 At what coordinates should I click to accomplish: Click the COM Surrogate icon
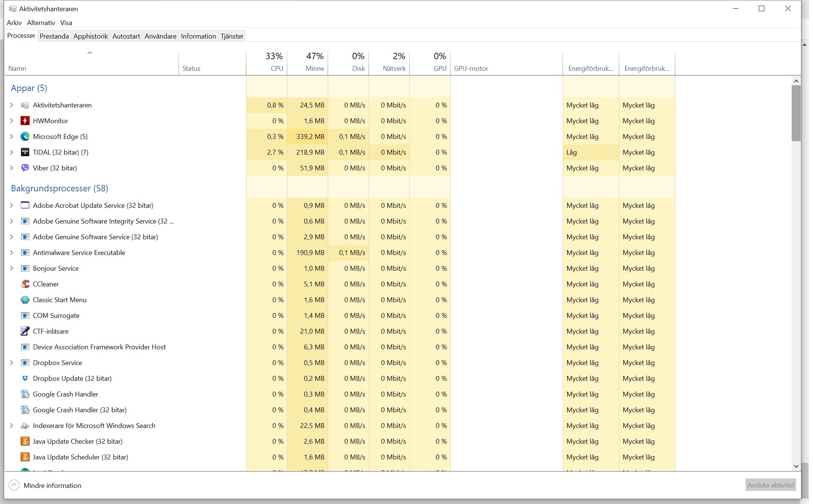click(x=25, y=316)
